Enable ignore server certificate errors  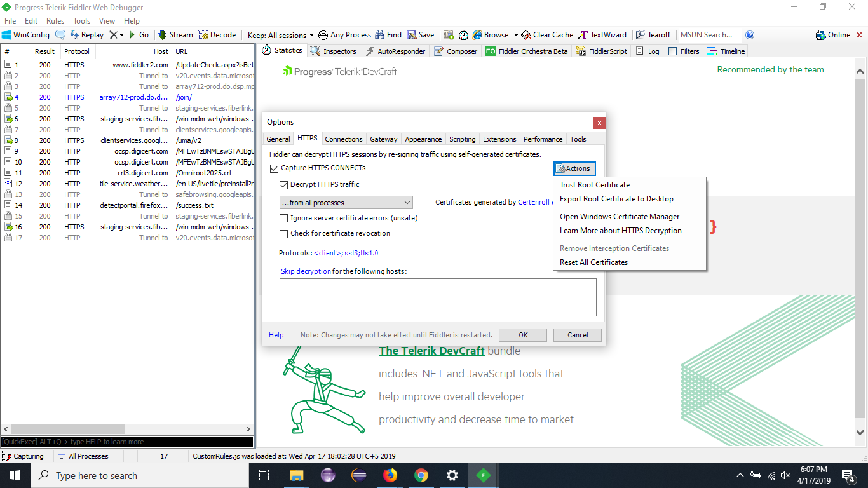(283, 218)
